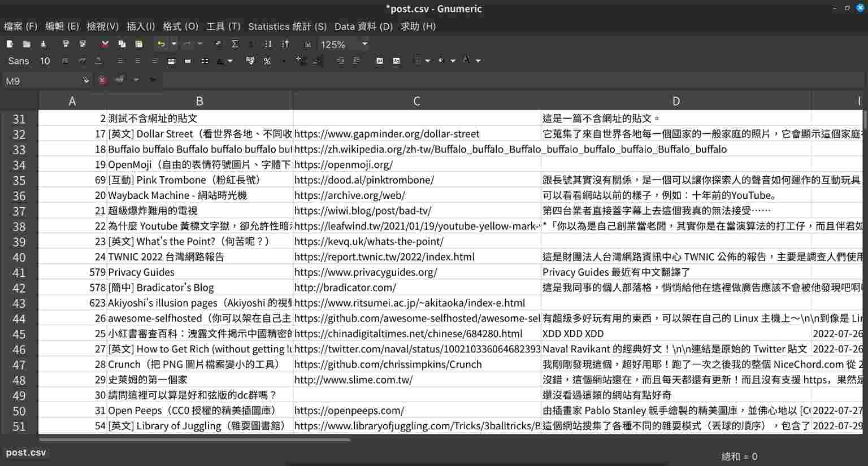
Task: Click the Open file icon
Action: 27,44
